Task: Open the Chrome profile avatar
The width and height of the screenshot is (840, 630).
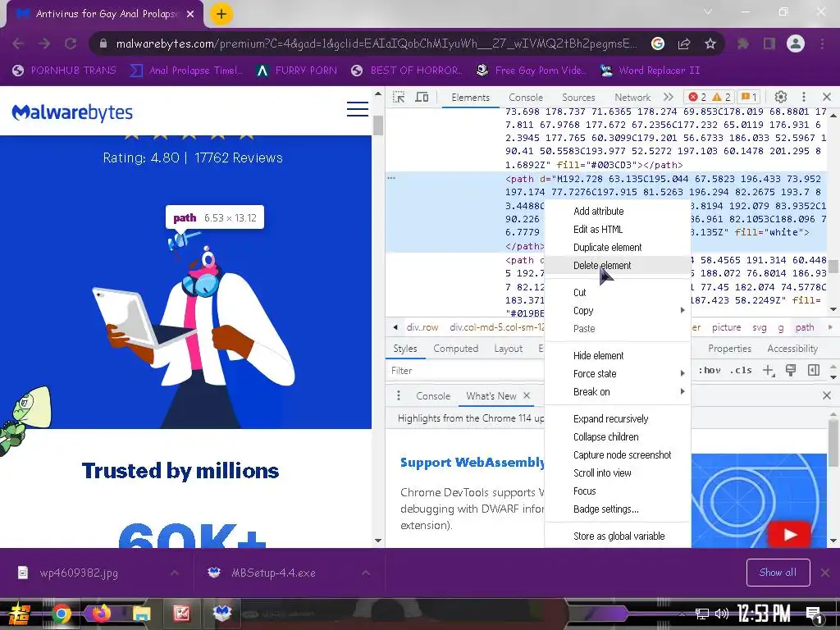Action: point(796,43)
